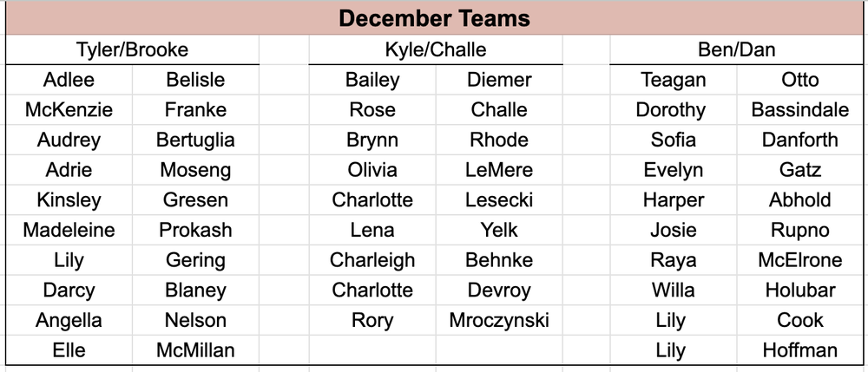The image size is (868, 372).
Task: Select the Madeleine name cell
Action: point(69,230)
